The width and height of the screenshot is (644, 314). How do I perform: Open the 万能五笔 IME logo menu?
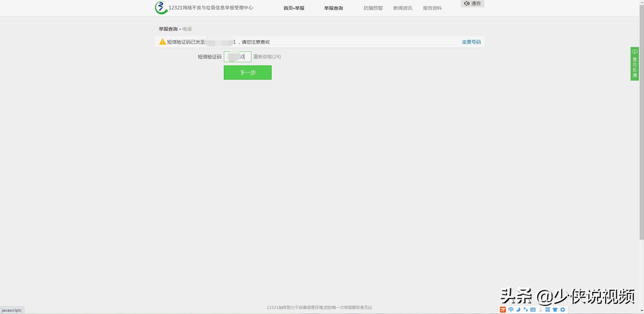[x=503, y=310]
